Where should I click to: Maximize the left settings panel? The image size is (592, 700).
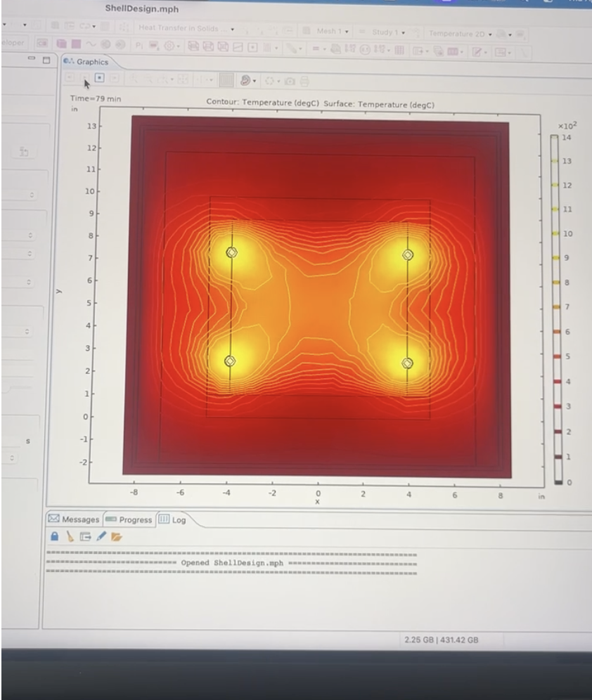tap(46, 60)
